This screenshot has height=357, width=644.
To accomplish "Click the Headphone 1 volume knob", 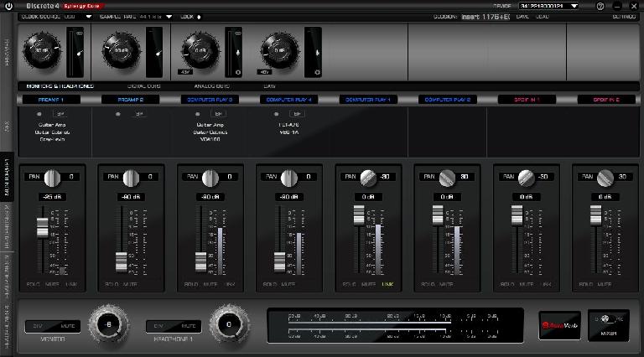I will pos(229,324).
